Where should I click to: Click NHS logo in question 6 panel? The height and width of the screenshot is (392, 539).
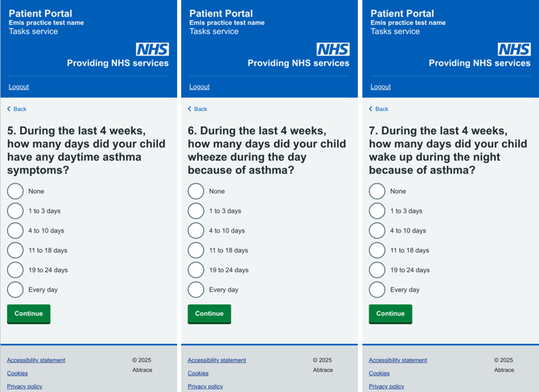tap(333, 49)
